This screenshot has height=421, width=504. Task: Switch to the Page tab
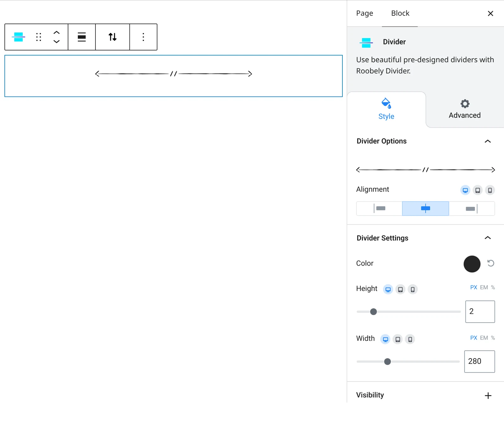[x=364, y=13]
